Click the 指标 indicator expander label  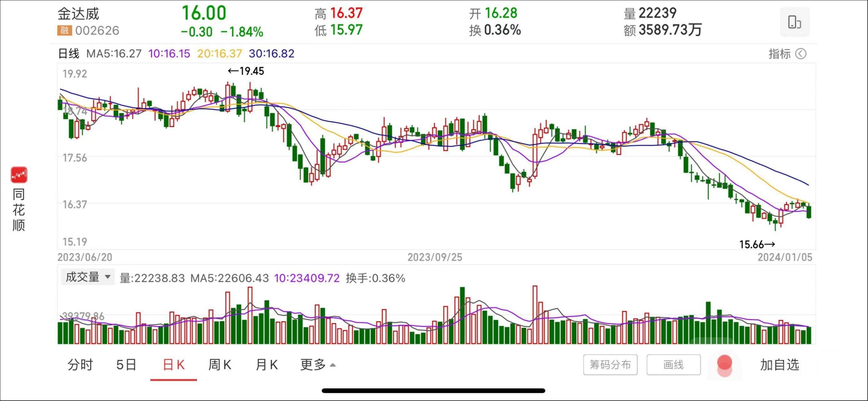point(779,54)
